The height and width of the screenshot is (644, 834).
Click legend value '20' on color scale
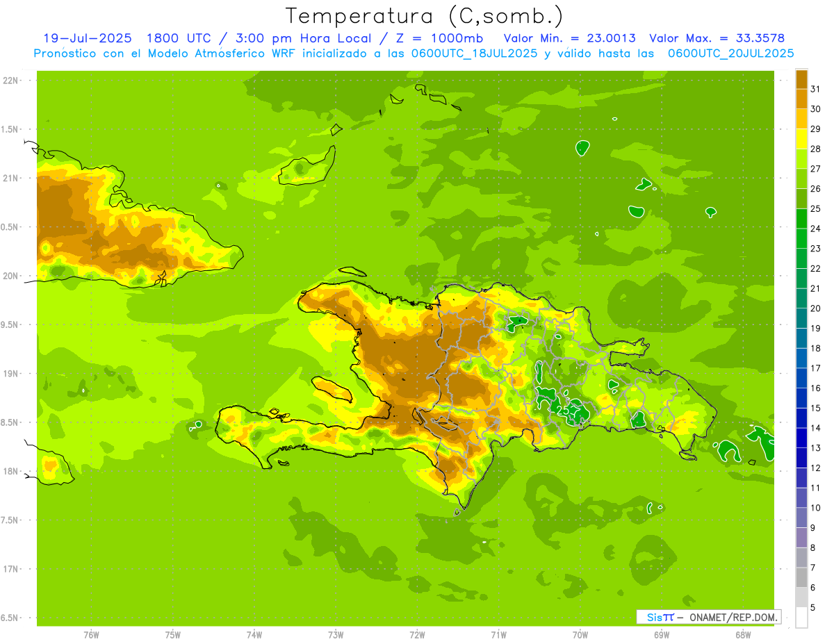coord(816,308)
